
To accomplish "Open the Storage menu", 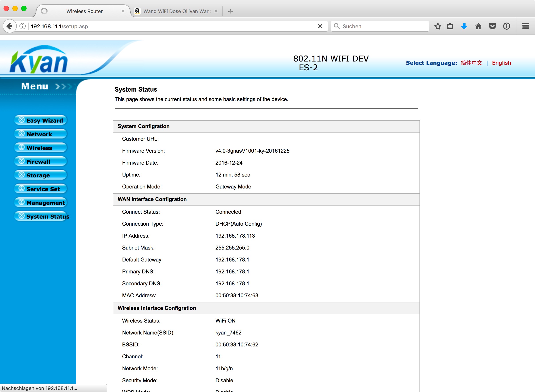I will (40, 175).
